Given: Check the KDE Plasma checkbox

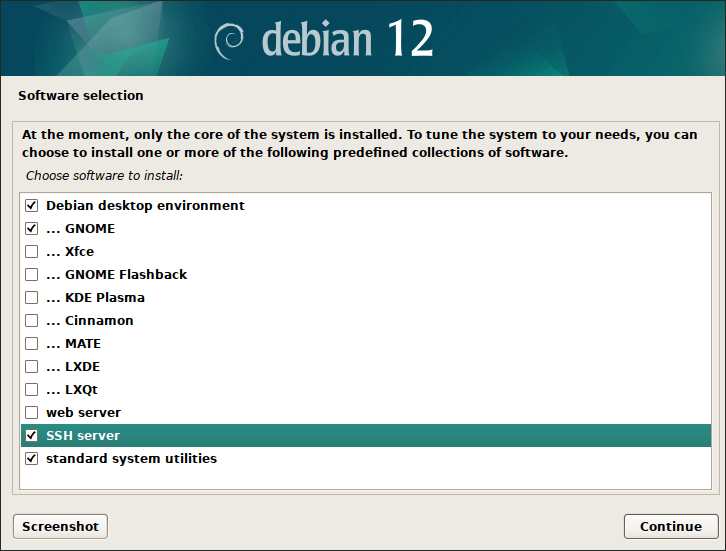Looking at the screenshot, I should [x=31, y=297].
